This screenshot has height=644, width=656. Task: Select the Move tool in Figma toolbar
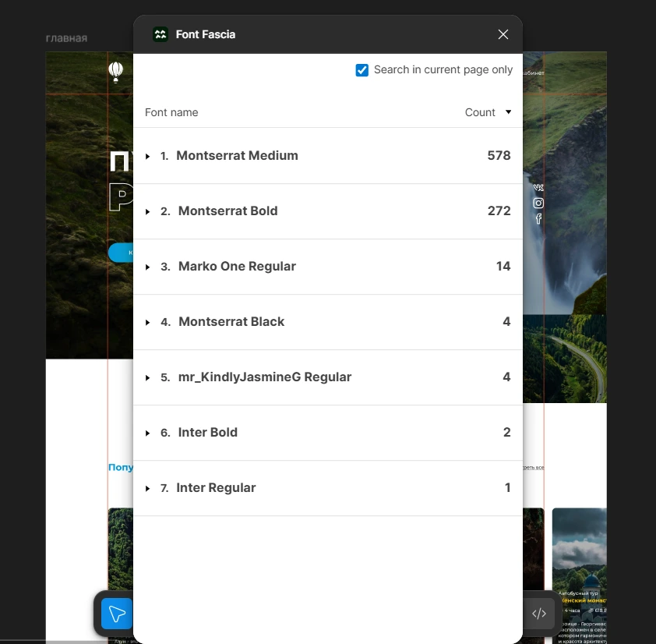click(x=117, y=614)
